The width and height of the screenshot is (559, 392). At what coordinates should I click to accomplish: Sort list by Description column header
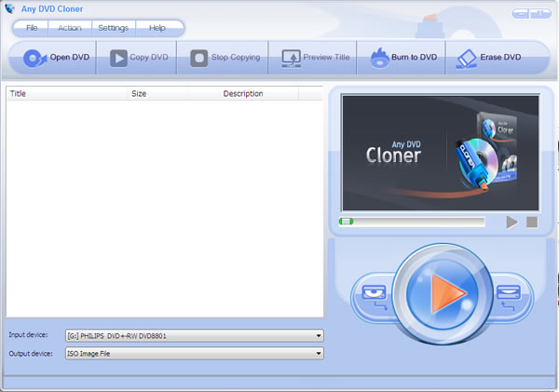click(243, 93)
